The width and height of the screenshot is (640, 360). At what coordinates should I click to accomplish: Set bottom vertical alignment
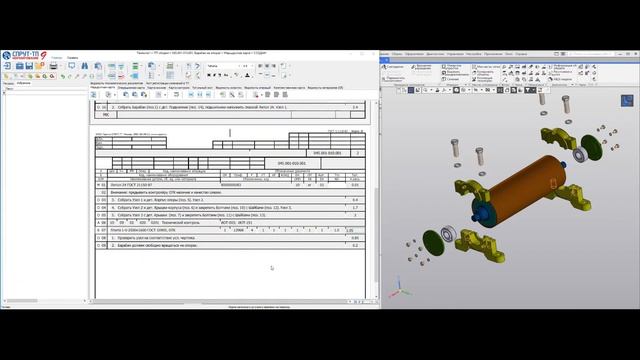[x=274, y=75]
